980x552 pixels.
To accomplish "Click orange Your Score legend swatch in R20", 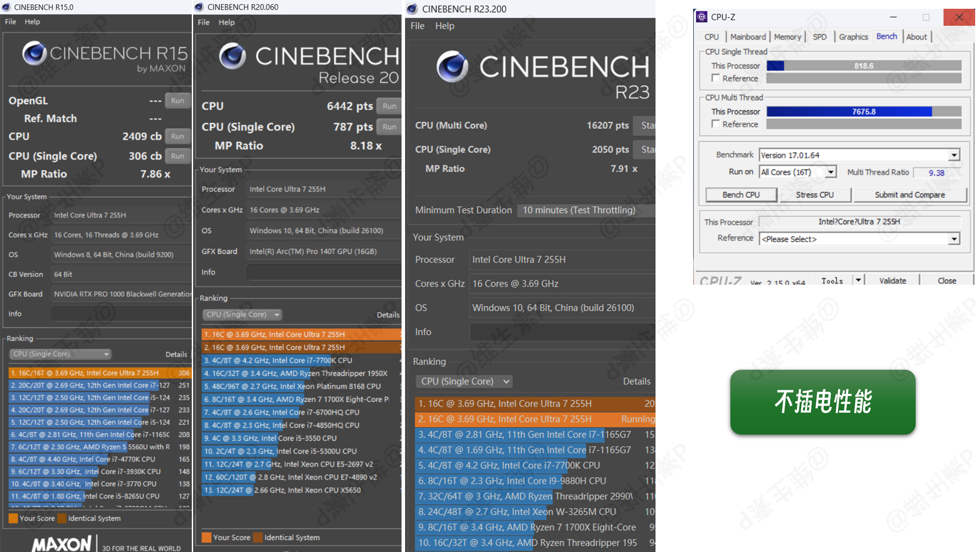I will tap(206, 537).
